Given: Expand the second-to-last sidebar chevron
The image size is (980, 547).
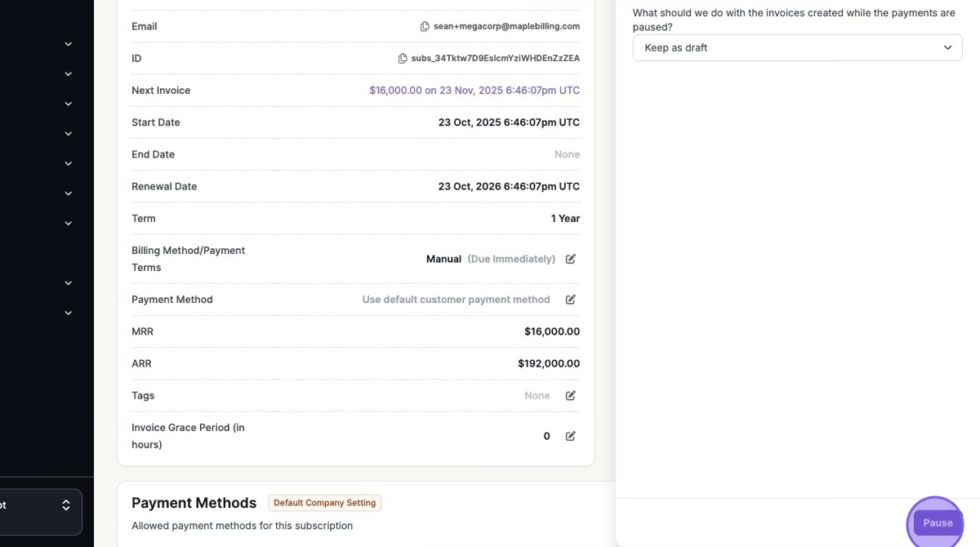Looking at the screenshot, I should click(69, 282).
